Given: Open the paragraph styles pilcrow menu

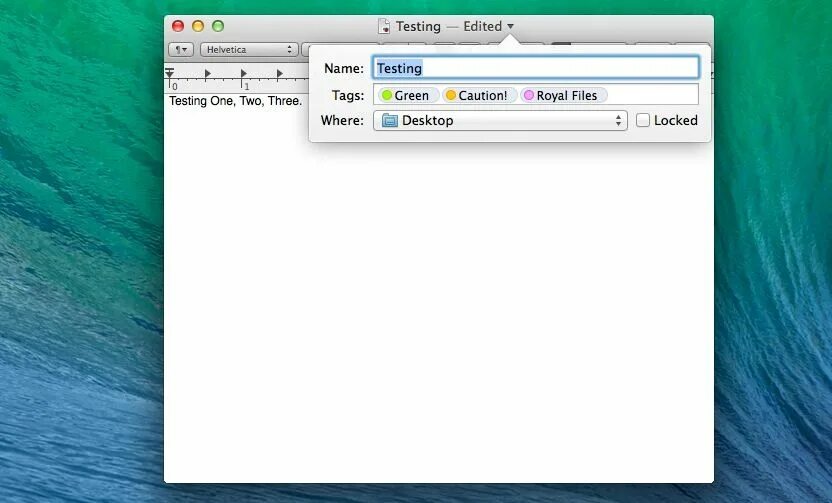Looking at the screenshot, I should 181,49.
